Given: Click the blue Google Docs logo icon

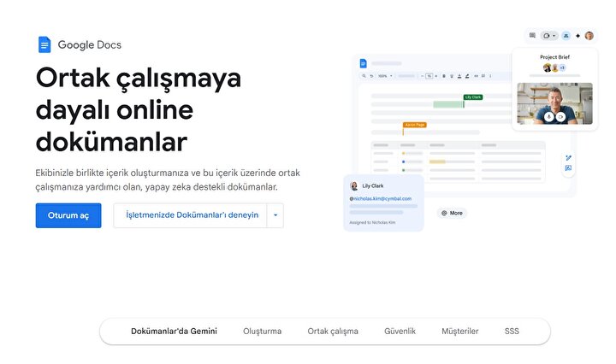Looking at the screenshot, I should [44, 44].
